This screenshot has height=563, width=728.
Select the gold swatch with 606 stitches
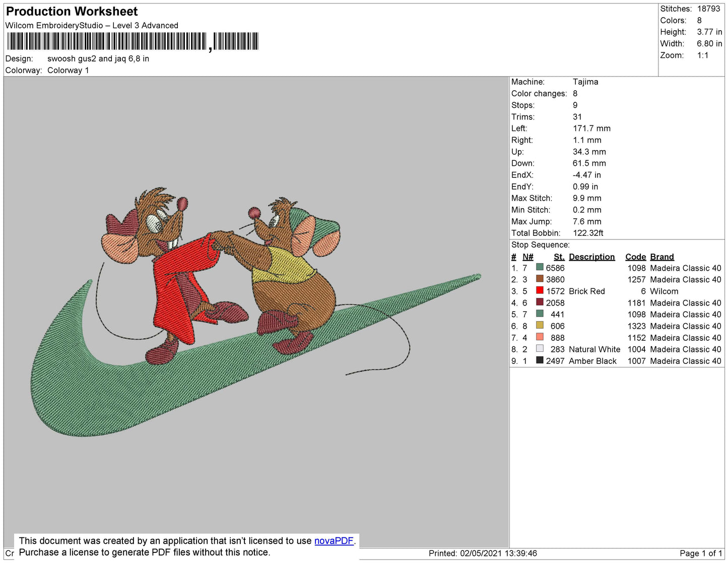[540, 326]
